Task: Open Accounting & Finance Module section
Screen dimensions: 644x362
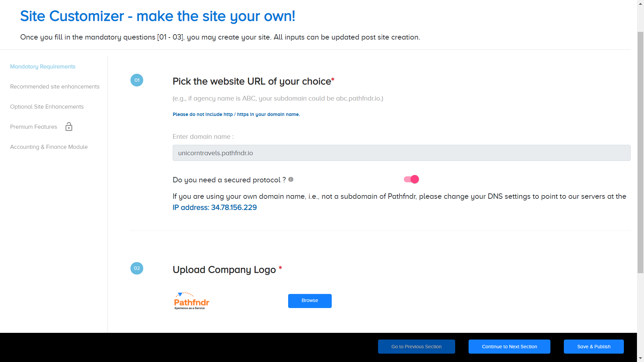Action: 49,147
